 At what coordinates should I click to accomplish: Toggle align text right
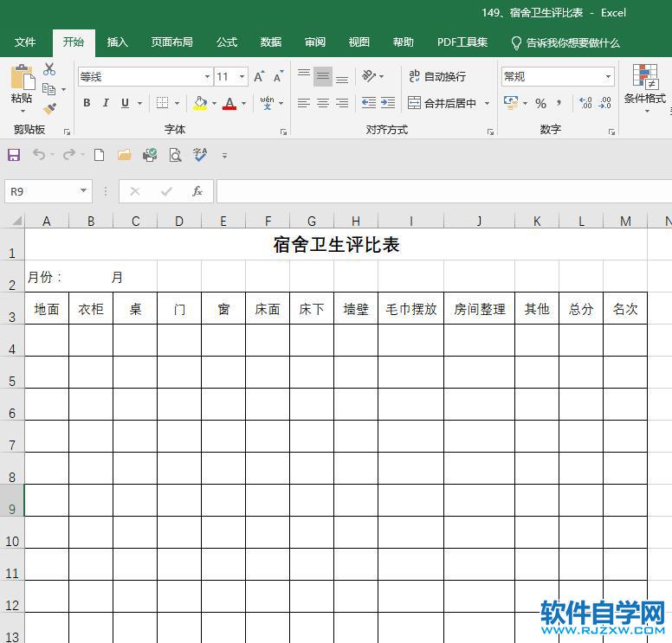click(342, 103)
